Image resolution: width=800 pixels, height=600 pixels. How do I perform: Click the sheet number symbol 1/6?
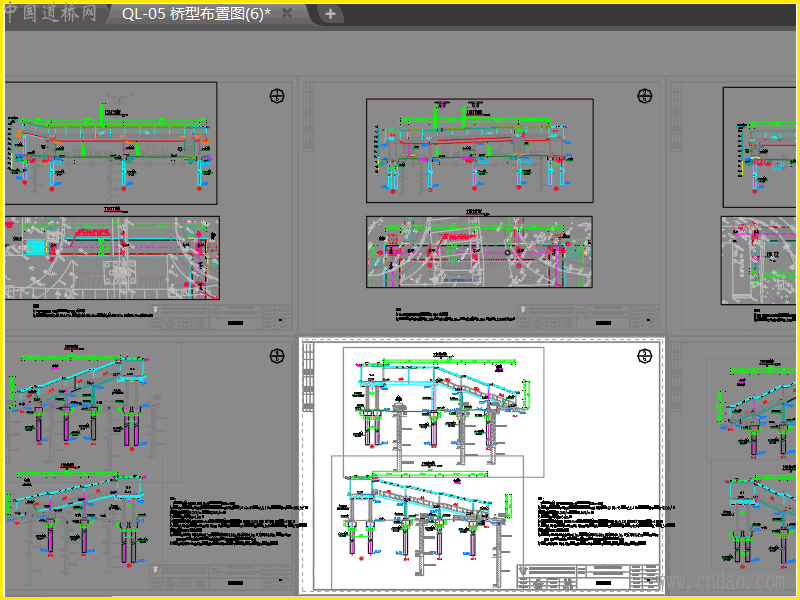click(277, 95)
